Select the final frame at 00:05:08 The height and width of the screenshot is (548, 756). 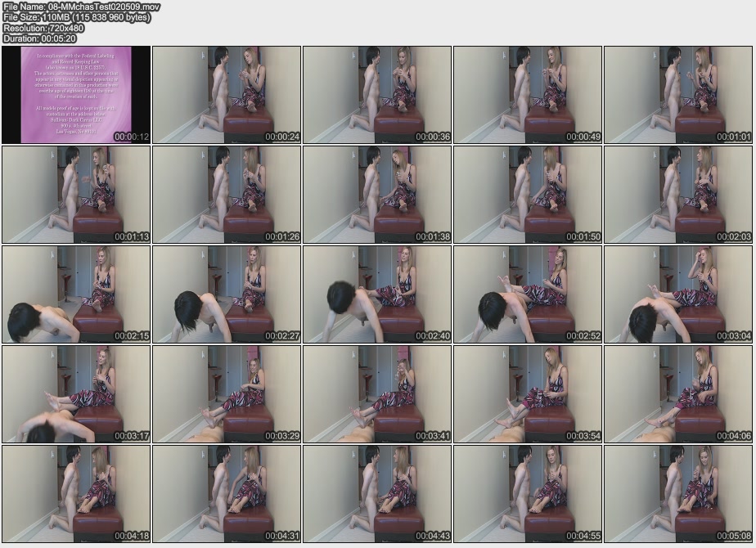pyautogui.click(x=678, y=494)
